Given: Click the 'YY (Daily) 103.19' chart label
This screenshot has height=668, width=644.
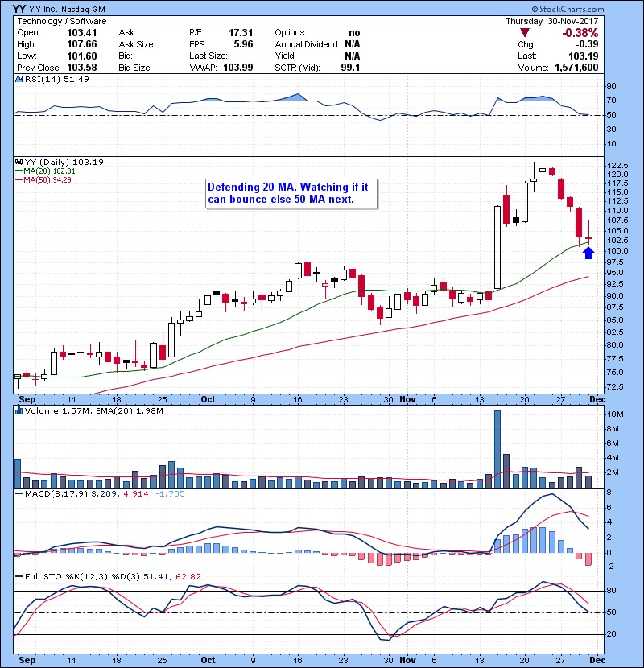Looking at the screenshot, I should pos(64,162).
